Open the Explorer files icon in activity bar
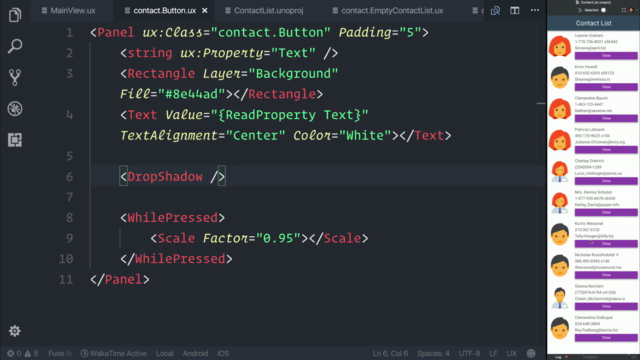The height and width of the screenshot is (360, 640). pos(15,15)
